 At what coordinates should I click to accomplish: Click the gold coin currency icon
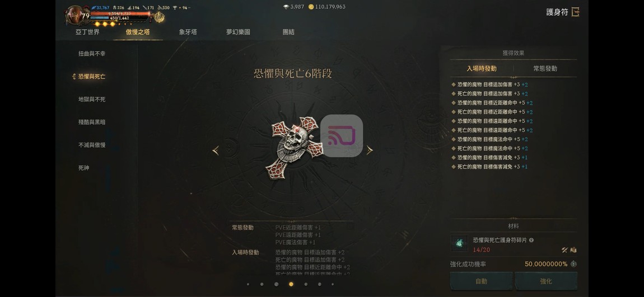pos(311,7)
